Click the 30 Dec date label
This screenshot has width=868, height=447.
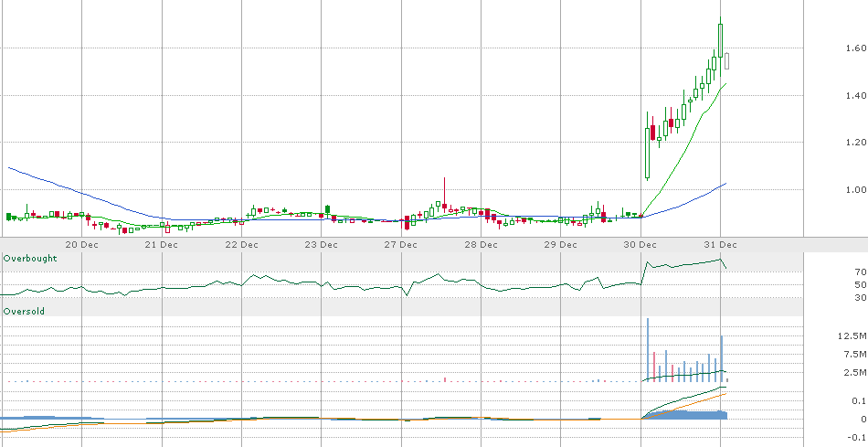click(x=640, y=245)
